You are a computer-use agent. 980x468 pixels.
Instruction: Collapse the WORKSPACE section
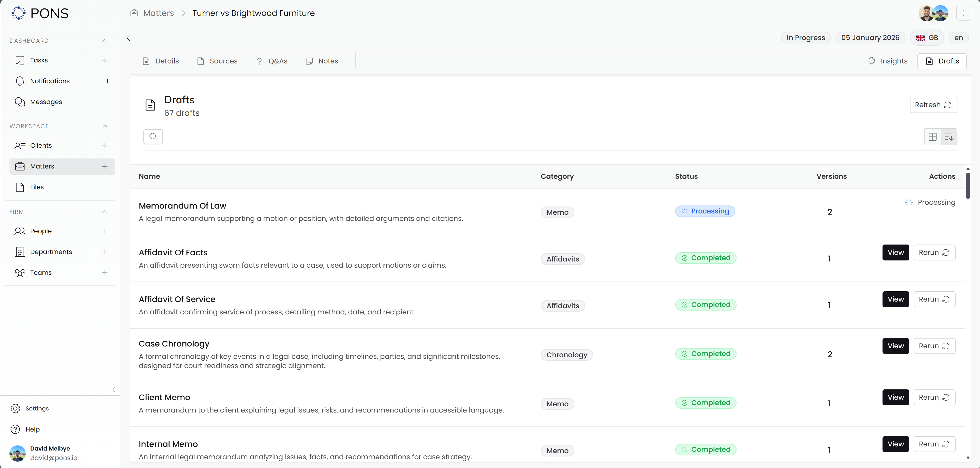(105, 126)
